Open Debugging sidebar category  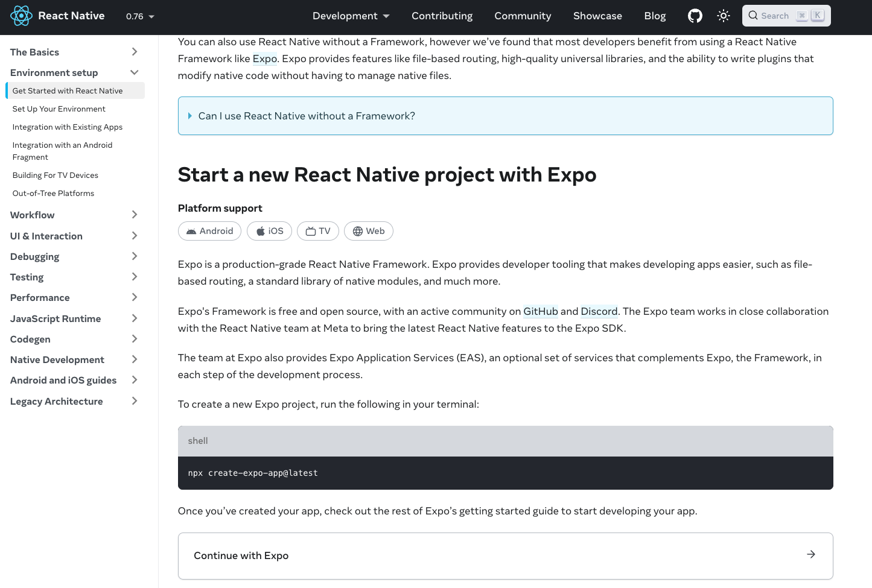tap(34, 256)
